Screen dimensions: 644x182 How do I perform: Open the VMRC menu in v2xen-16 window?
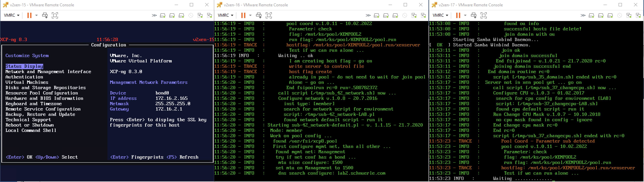tap(225, 15)
